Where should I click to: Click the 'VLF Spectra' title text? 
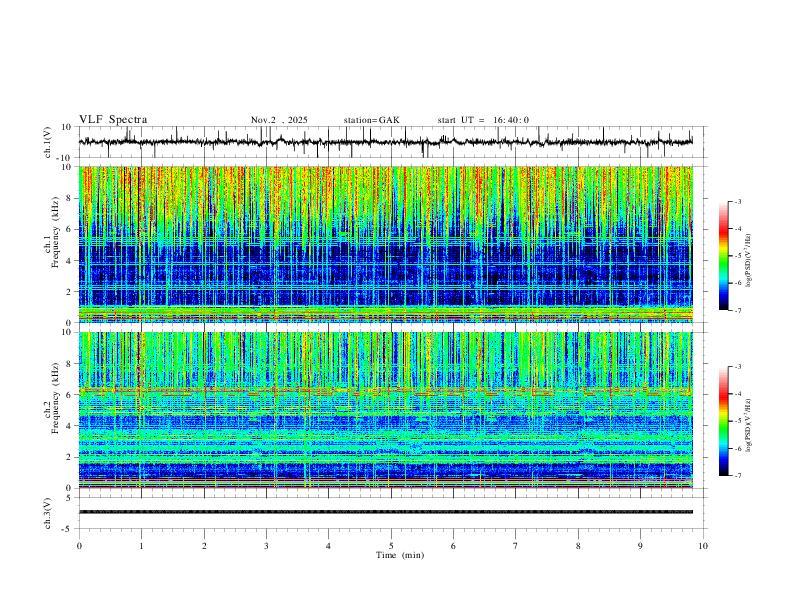[x=113, y=120]
